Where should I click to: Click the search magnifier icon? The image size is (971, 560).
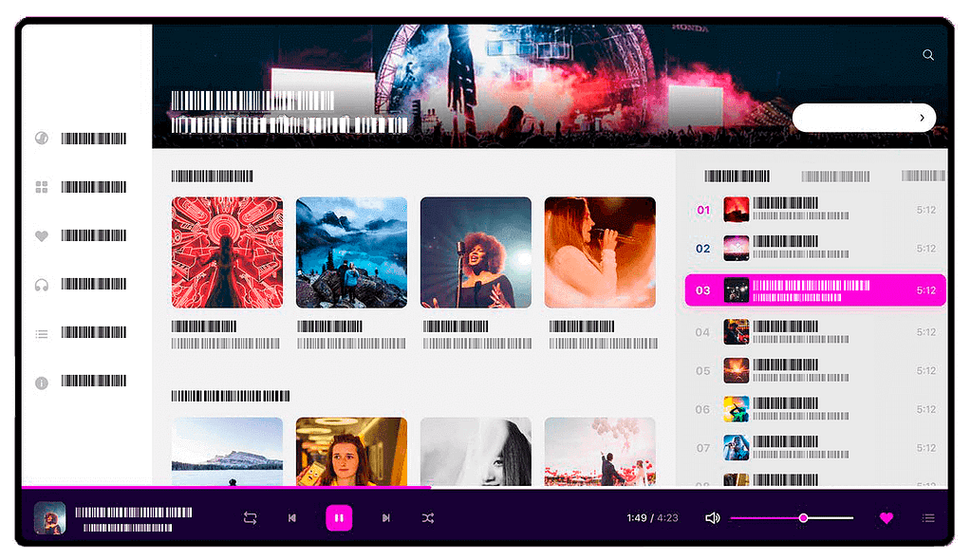928,55
